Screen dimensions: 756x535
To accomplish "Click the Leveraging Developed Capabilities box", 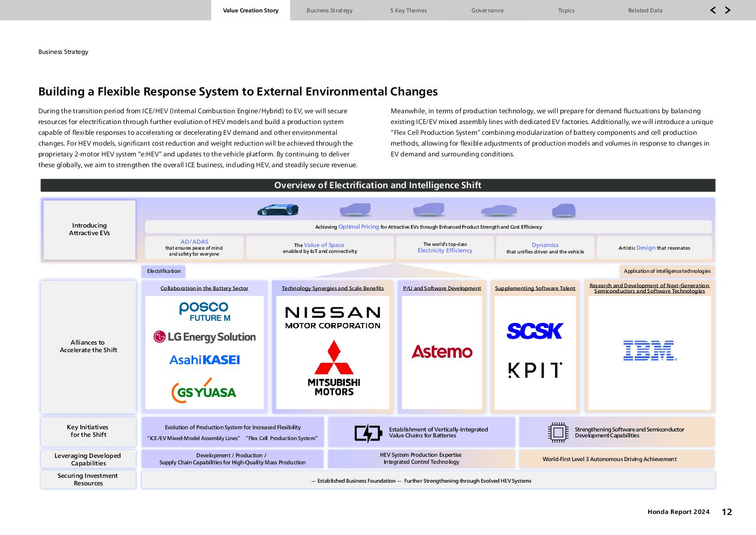I will point(88,459).
